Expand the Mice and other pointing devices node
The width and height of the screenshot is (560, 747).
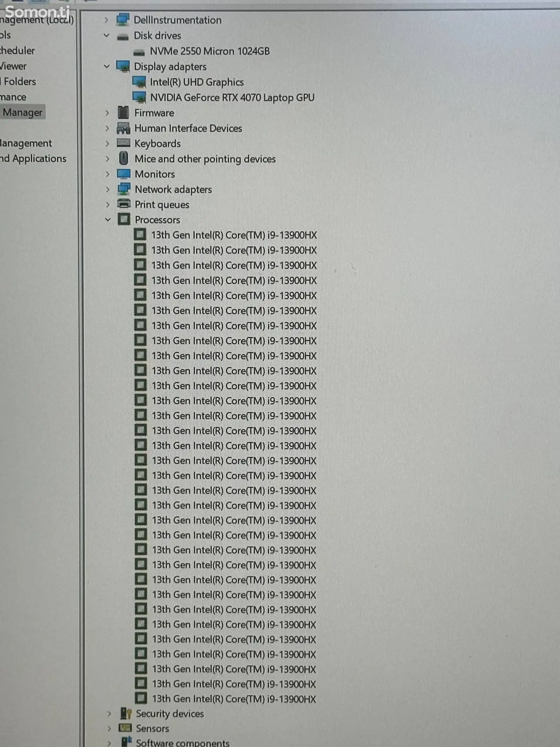point(107,159)
